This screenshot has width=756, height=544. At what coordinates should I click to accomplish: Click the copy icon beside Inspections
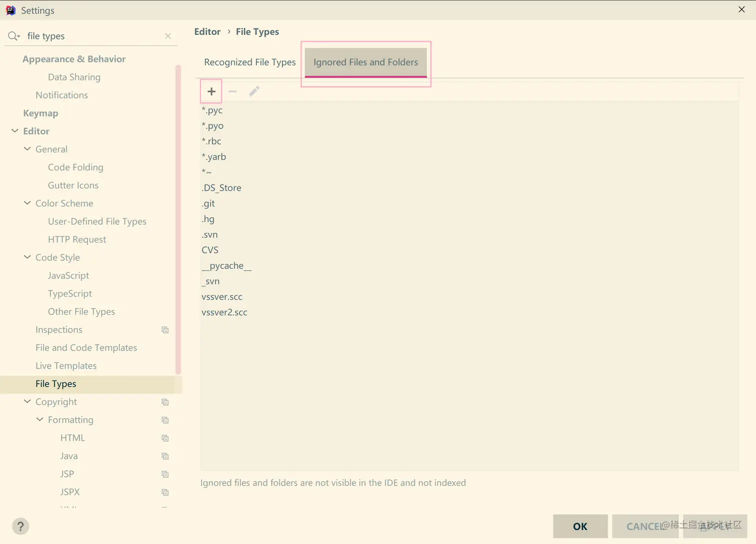tap(165, 330)
